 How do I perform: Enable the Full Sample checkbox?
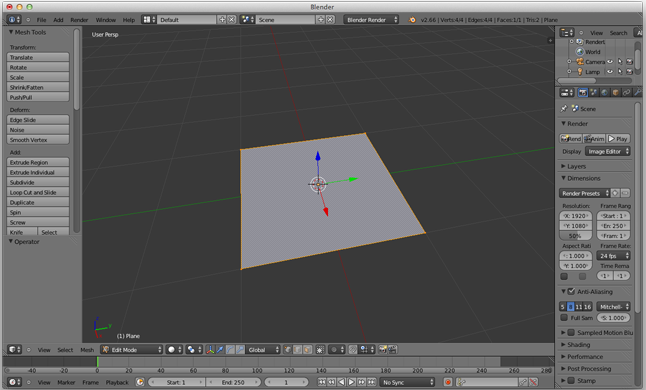(564, 318)
